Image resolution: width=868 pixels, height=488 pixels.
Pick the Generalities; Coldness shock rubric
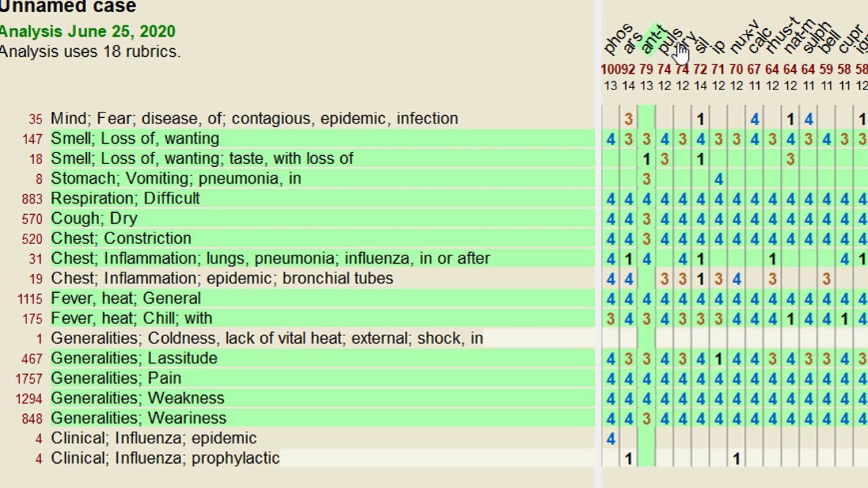pyautogui.click(x=267, y=338)
